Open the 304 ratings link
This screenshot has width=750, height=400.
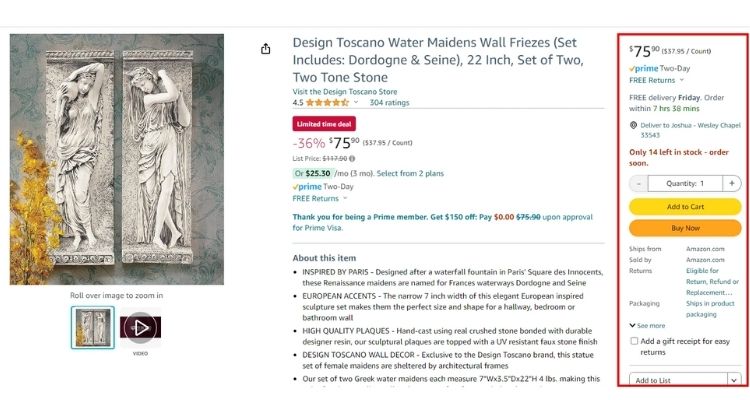389,102
